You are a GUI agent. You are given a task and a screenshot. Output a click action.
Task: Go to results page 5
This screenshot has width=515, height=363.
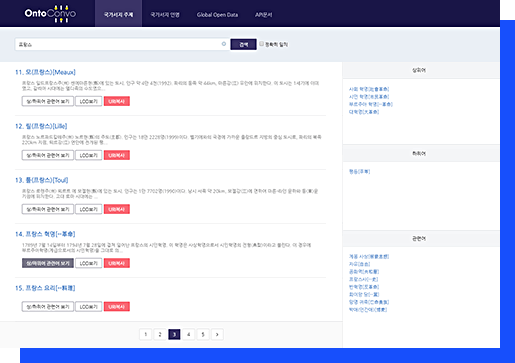(203, 334)
